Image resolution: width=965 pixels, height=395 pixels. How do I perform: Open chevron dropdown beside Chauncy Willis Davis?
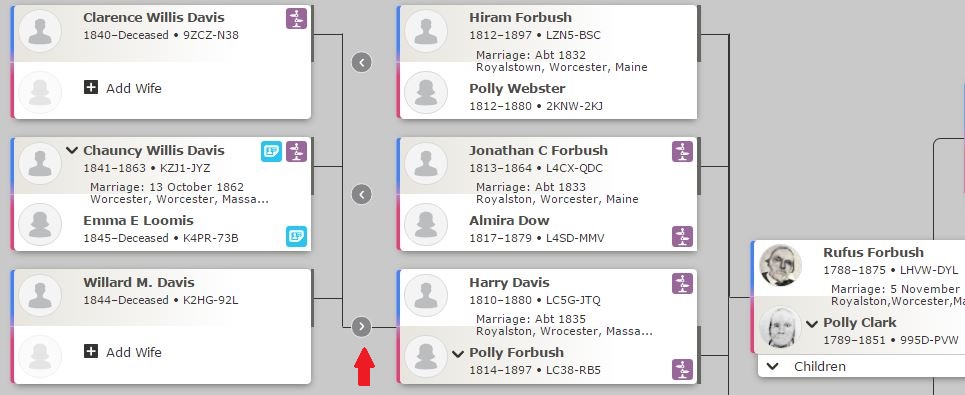tap(72, 150)
